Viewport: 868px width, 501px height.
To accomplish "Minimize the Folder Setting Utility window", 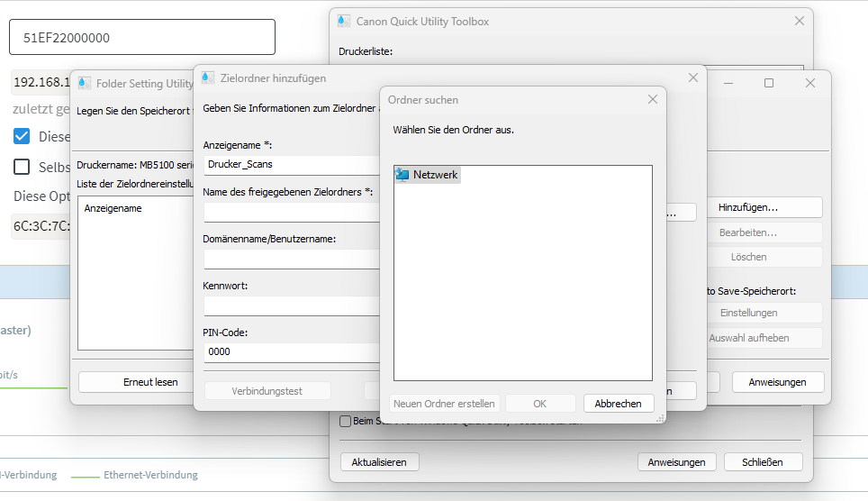I will (728, 83).
